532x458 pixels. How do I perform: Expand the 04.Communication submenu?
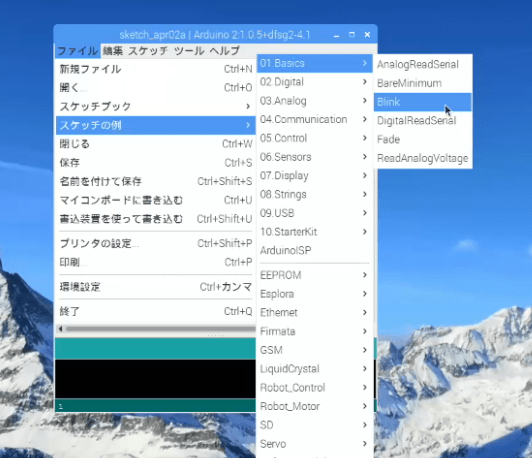pyautogui.click(x=314, y=119)
